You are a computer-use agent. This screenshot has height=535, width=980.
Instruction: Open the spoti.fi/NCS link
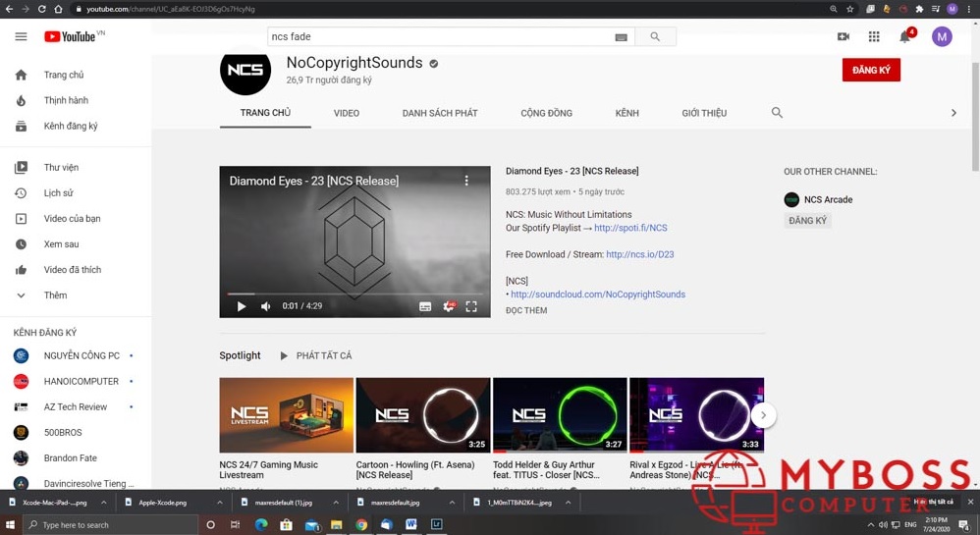coord(630,228)
